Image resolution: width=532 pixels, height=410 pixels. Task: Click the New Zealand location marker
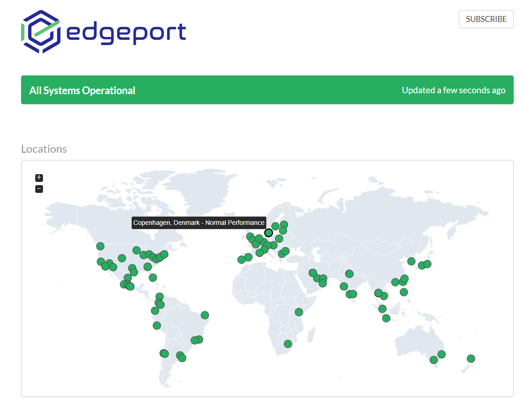[471, 358]
